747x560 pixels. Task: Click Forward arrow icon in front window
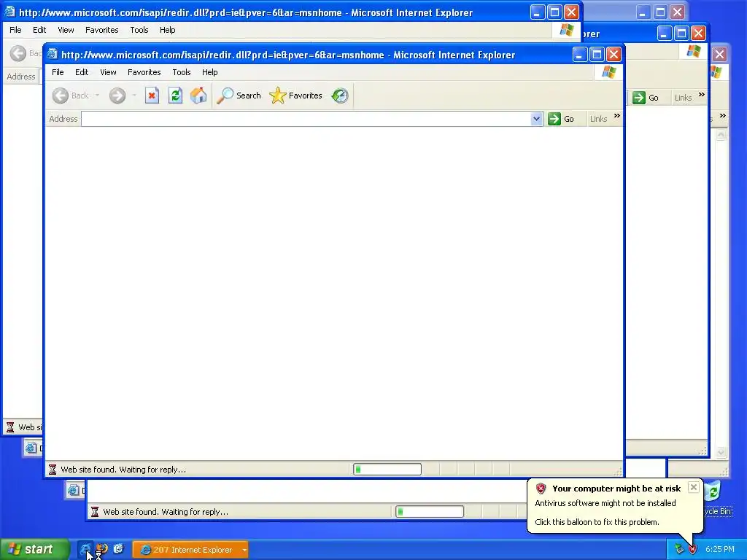[117, 96]
